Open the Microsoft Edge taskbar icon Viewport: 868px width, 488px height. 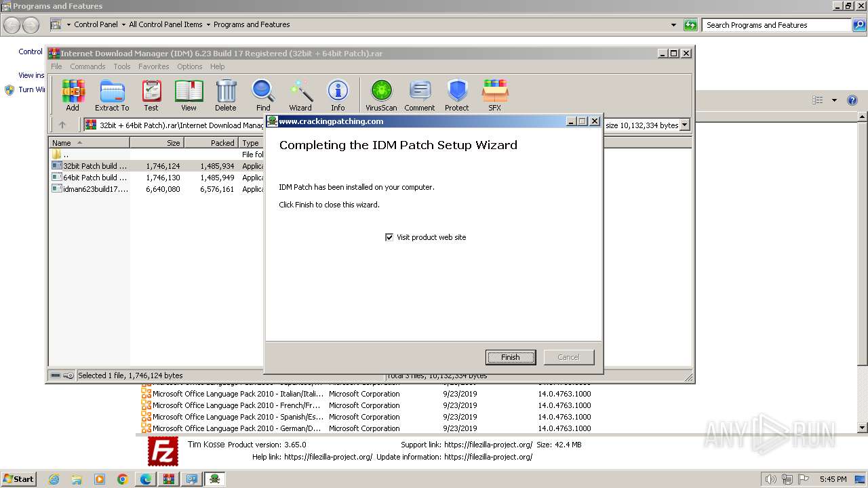(x=146, y=479)
